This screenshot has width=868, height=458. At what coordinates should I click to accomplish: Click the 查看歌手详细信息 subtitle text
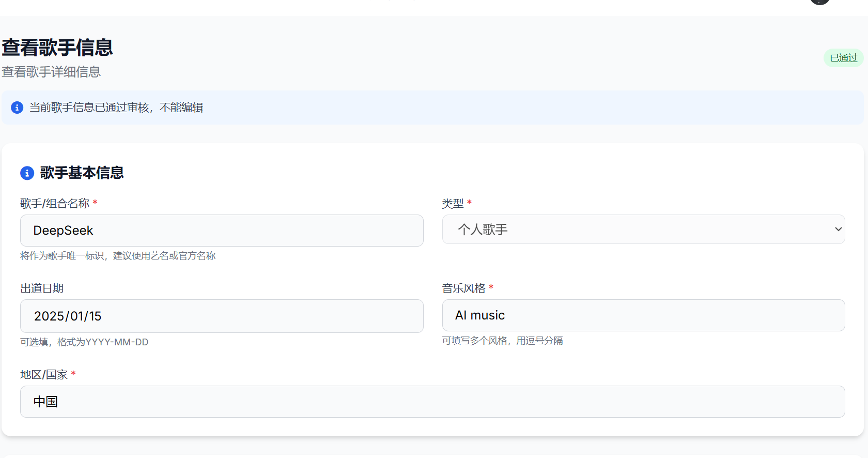(x=51, y=72)
